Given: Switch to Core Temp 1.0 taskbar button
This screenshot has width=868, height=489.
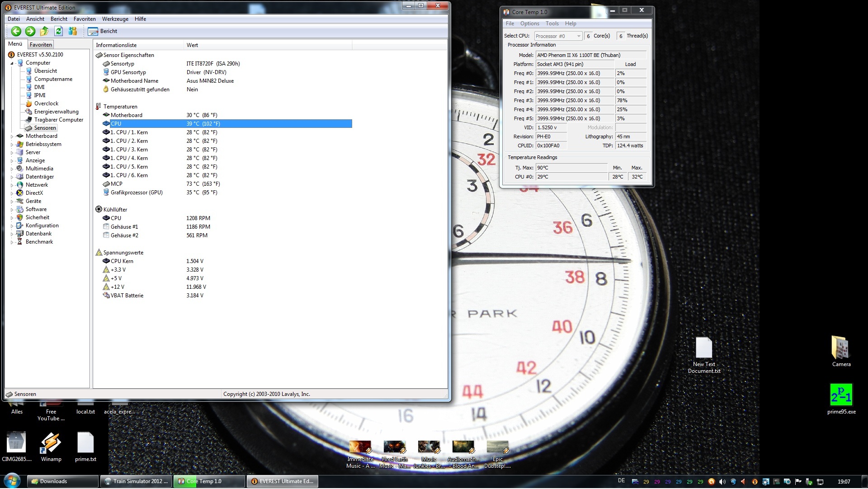Looking at the screenshot, I should click(209, 482).
